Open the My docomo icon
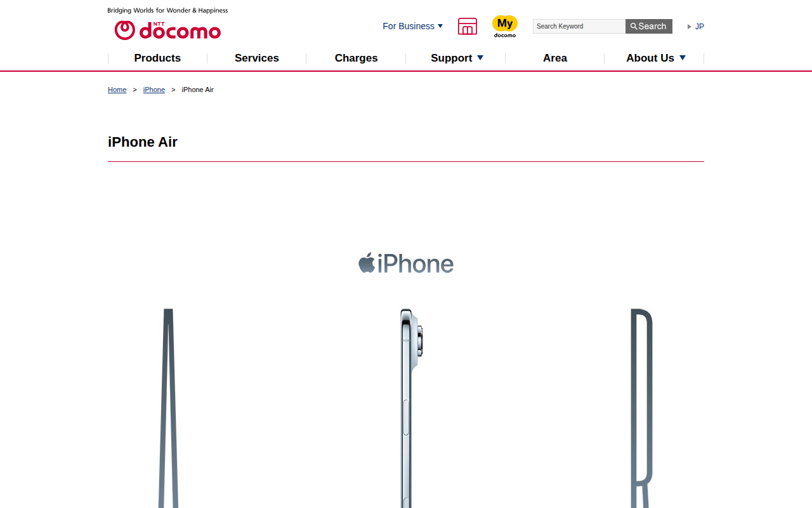 coord(505,26)
